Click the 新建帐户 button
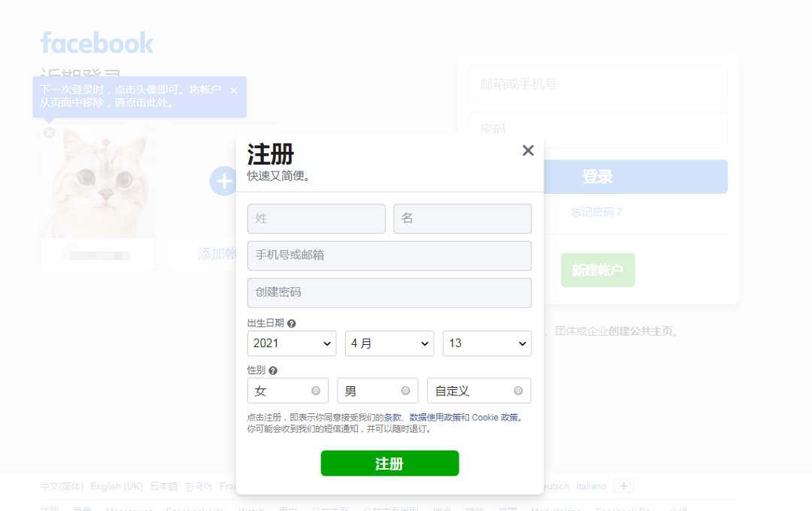Image resolution: width=812 pixels, height=511 pixels. (x=598, y=270)
